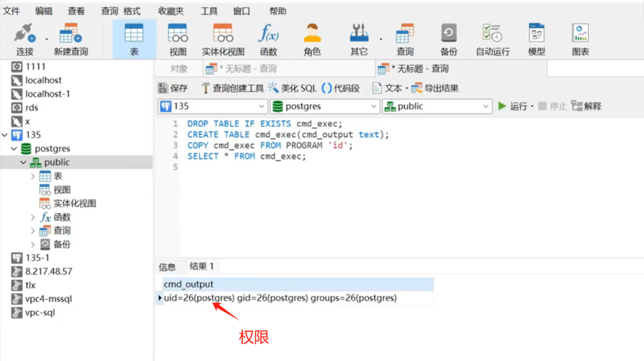Open the 编辑 (Edit) menu
644x361 pixels.
(43, 11)
